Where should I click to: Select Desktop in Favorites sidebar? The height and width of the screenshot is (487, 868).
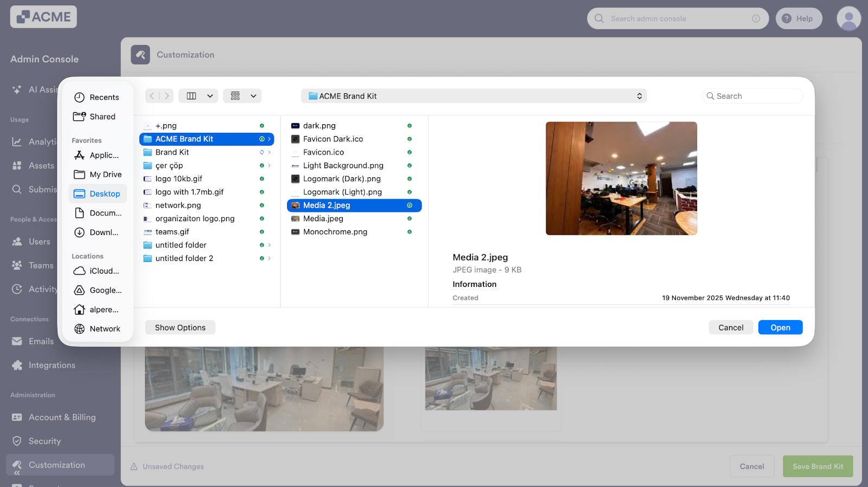point(98,194)
